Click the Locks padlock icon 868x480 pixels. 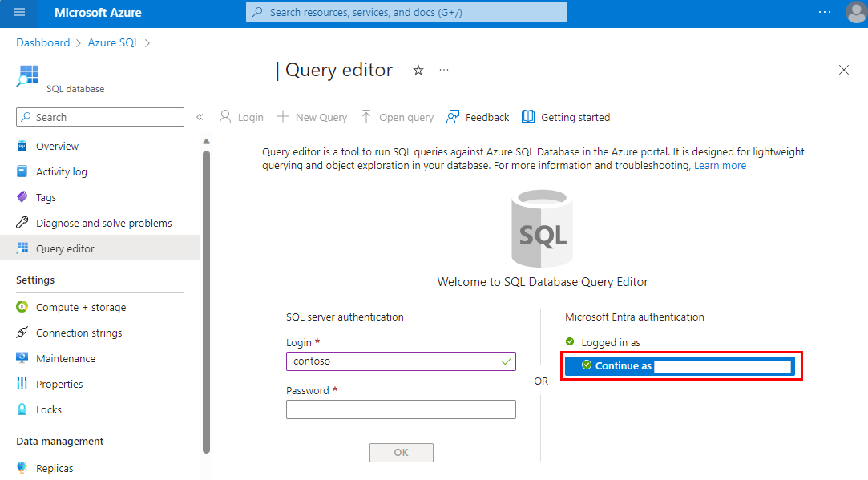tap(22, 409)
